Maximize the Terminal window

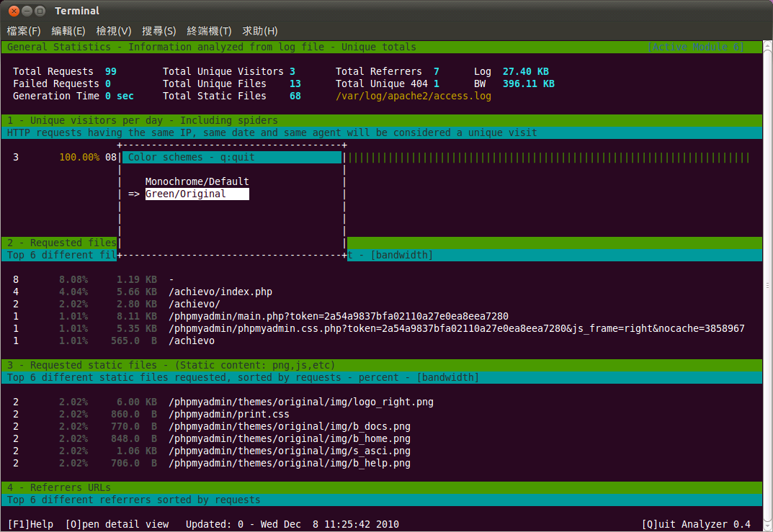40,11
